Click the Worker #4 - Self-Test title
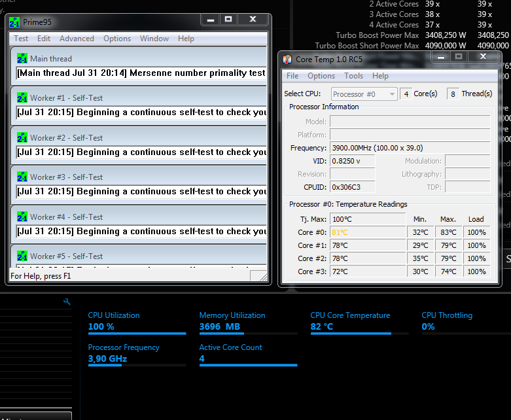Image resolution: width=511 pixels, height=420 pixels. coord(67,217)
